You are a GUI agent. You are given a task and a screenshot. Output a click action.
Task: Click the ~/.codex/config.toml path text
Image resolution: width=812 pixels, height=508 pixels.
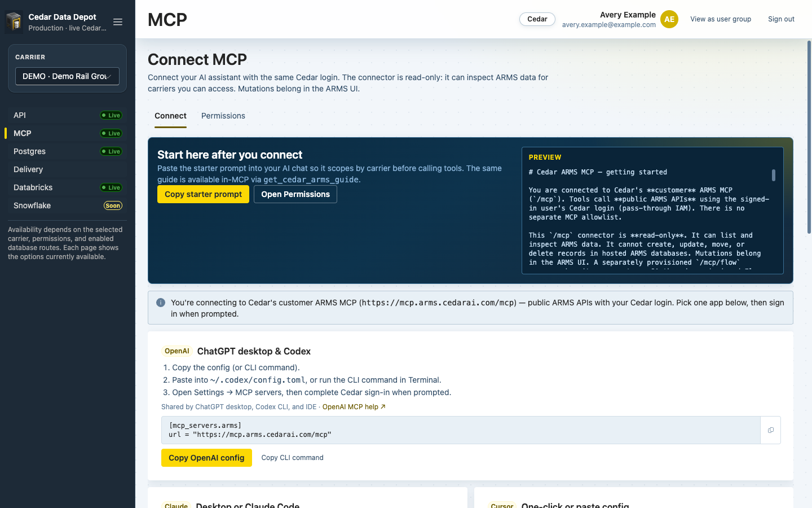pos(258,380)
